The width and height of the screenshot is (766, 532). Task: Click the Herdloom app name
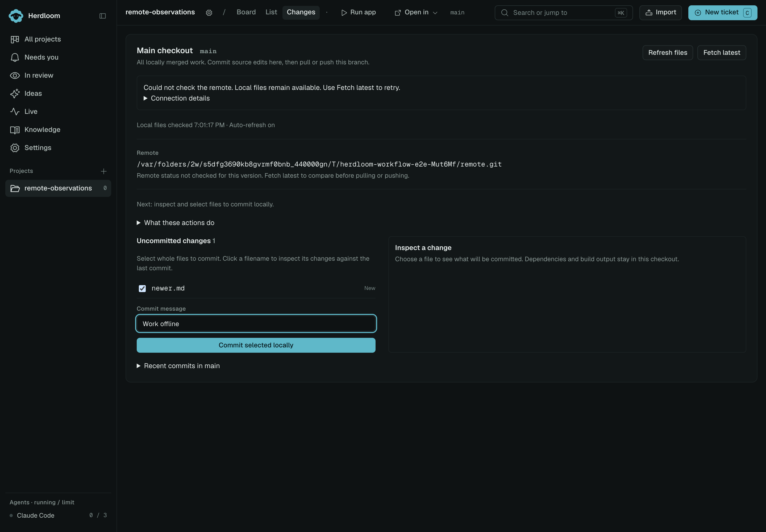pos(44,16)
